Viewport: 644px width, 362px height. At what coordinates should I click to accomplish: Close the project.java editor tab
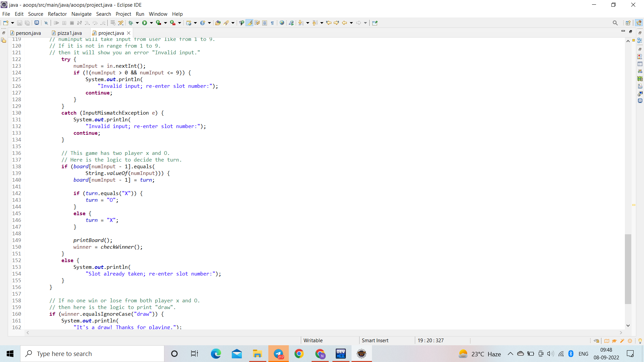pyautogui.click(x=128, y=33)
